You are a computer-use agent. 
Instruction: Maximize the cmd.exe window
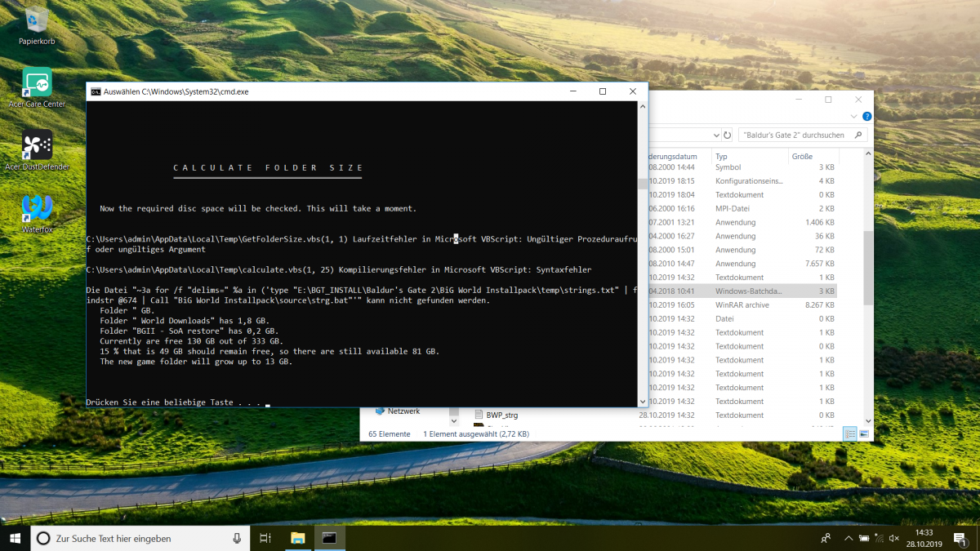pos(603,91)
